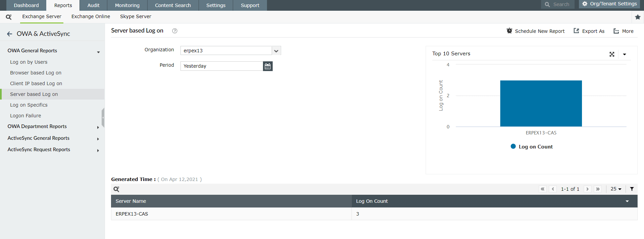Image resolution: width=644 pixels, height=239 pixels.
Task: Open the More options icon
Action: point(616,31)
